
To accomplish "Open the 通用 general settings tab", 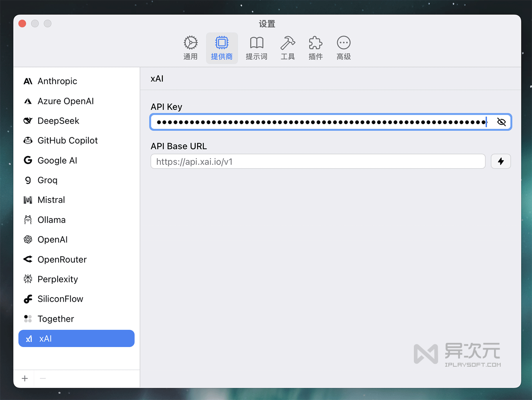I will [x=191, y=48].
